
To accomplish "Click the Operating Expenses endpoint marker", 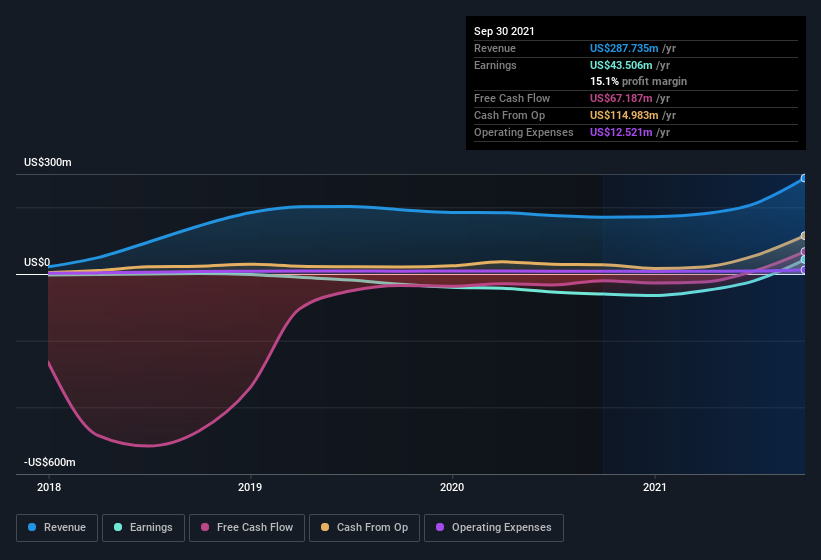I will 804,270.
